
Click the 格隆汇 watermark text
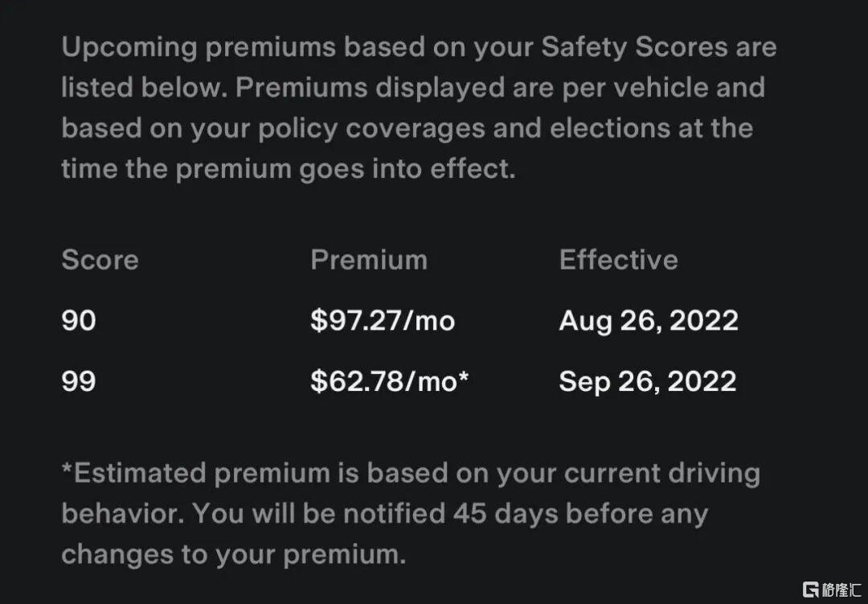click(843, 589)
